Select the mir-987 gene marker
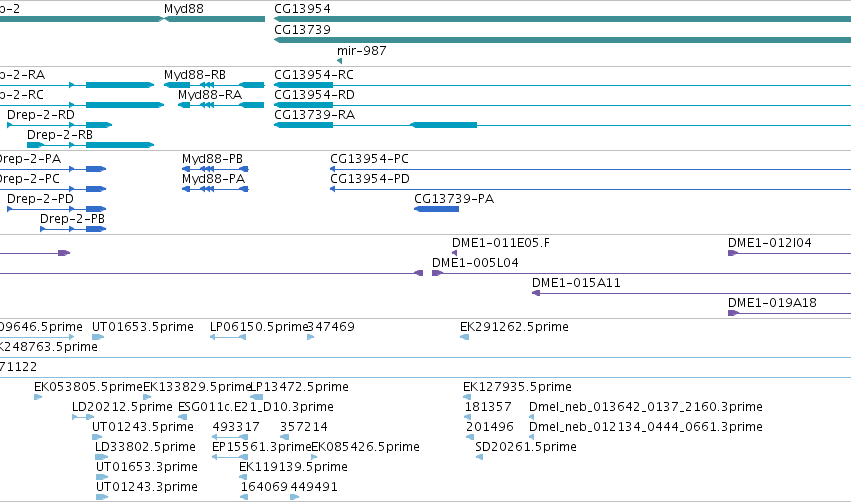851x502 pixels. [x=339, y=61]
